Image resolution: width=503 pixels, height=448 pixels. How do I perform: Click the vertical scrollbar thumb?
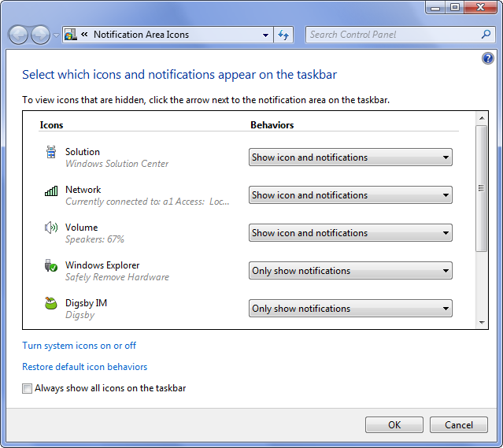pos(482,189)
